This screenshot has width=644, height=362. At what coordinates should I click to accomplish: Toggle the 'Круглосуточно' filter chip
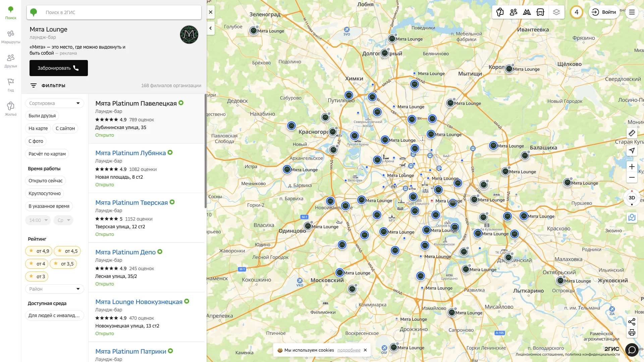point(45,193)
